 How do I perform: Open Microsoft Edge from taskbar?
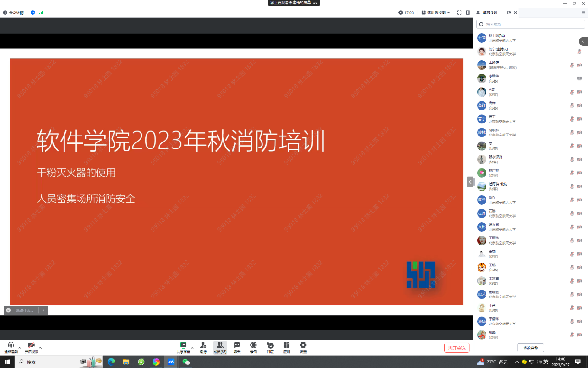click(x=111, y=362)
